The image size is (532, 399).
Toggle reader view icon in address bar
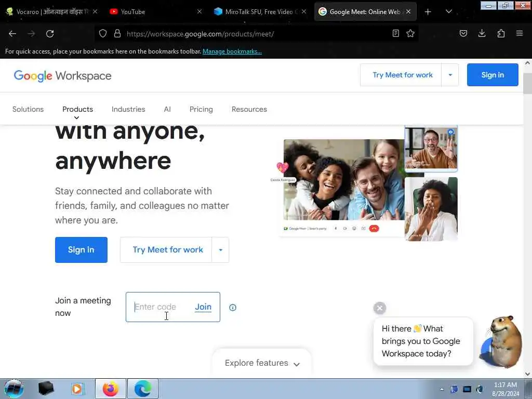click(x=395, y=33)
